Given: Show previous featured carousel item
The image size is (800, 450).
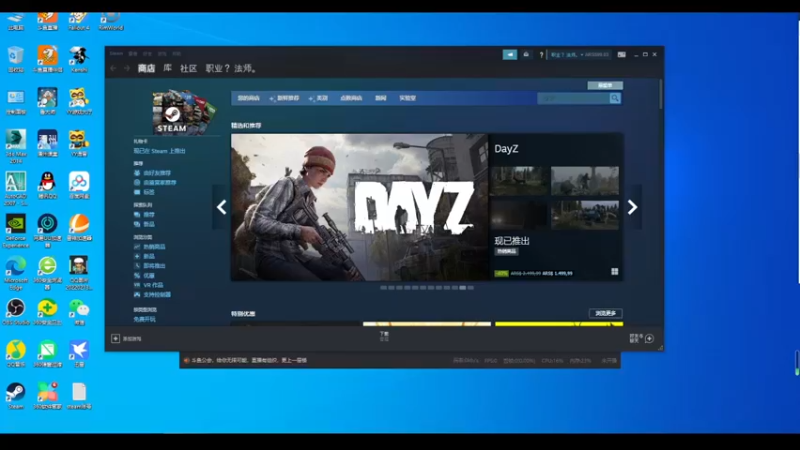Looking at the screenshot, I should 221,207.
